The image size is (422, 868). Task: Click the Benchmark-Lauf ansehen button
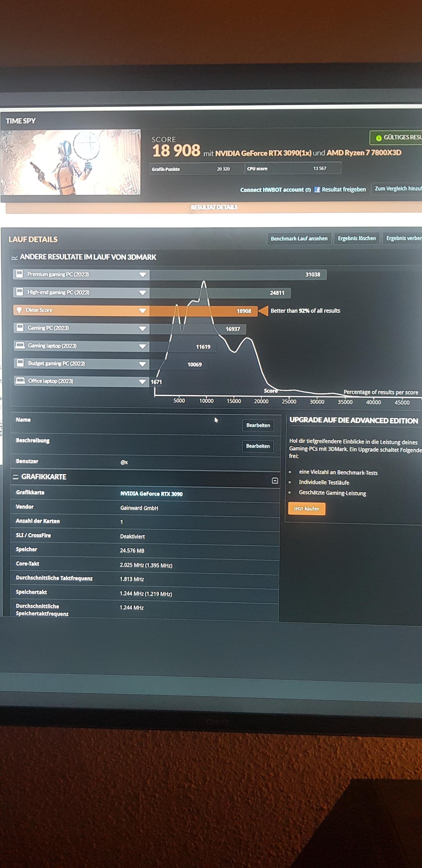tap(299, 238)
